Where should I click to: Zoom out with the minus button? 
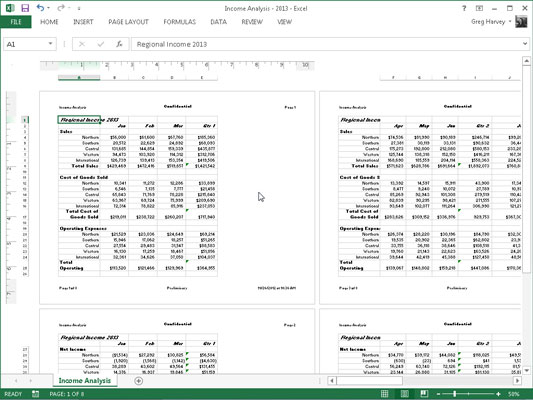[439, 394]
